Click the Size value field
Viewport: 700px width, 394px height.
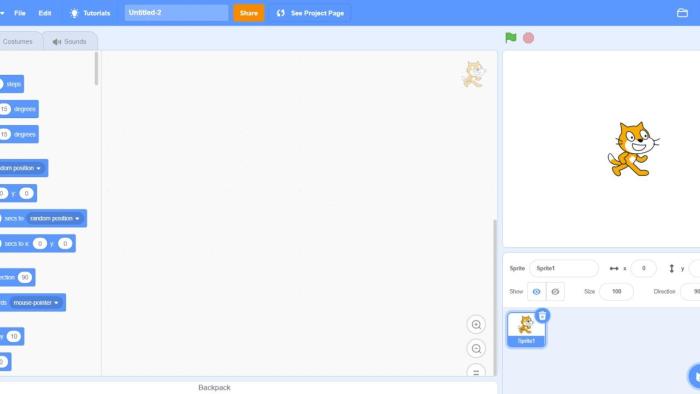pyautogui.click(x=617, y=291)
